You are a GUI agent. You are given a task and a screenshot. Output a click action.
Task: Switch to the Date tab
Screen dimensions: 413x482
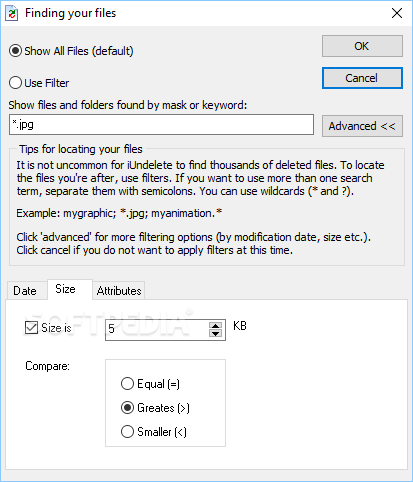(25, 291)
